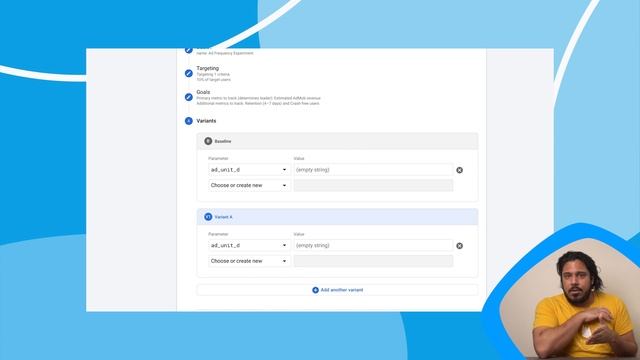The image size is (640, 360).
Task: Open Variant A ad_unit_d parameter dropdown
Action: 249,245
